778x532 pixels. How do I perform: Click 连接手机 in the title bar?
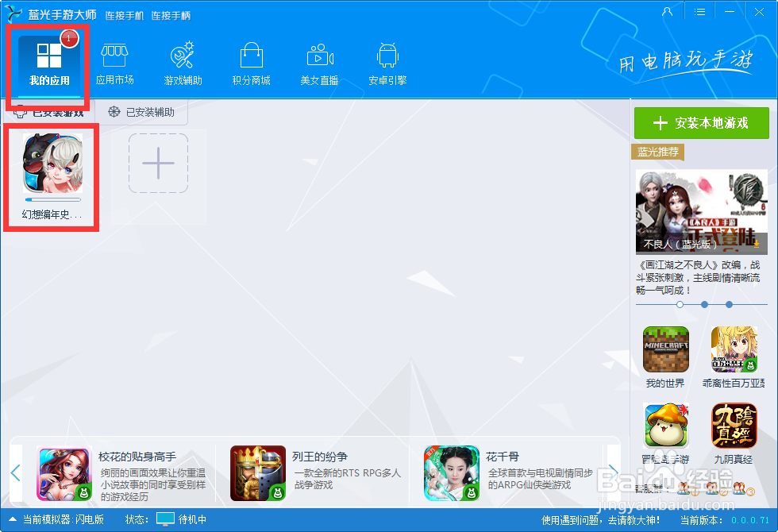coord(125,16)
